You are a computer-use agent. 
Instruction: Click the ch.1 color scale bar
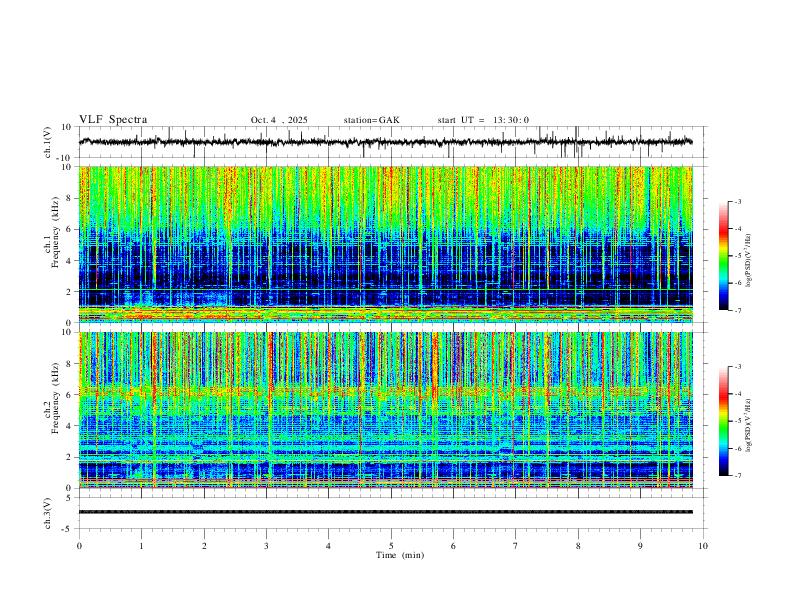point(724,256)
